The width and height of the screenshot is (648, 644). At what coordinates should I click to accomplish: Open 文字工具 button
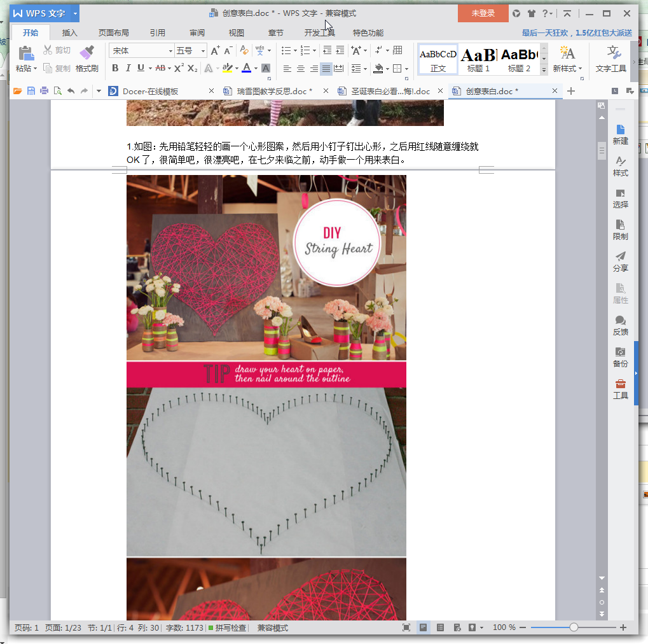611,60
